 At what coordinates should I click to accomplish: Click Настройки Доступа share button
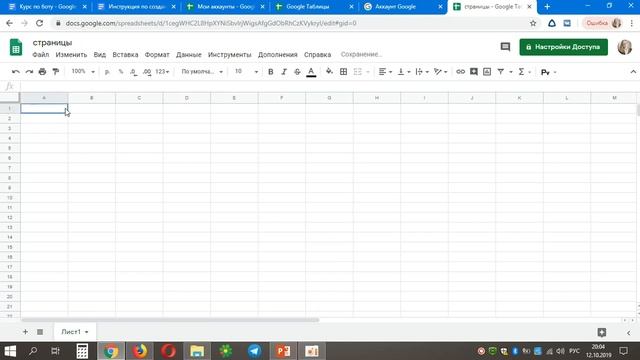pos(563,47)
